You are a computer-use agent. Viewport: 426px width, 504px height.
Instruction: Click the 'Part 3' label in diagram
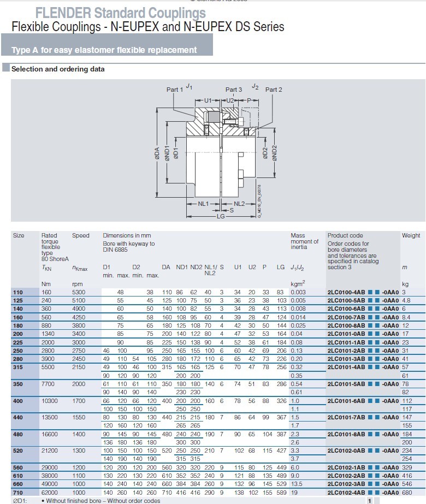coord(234,90)
